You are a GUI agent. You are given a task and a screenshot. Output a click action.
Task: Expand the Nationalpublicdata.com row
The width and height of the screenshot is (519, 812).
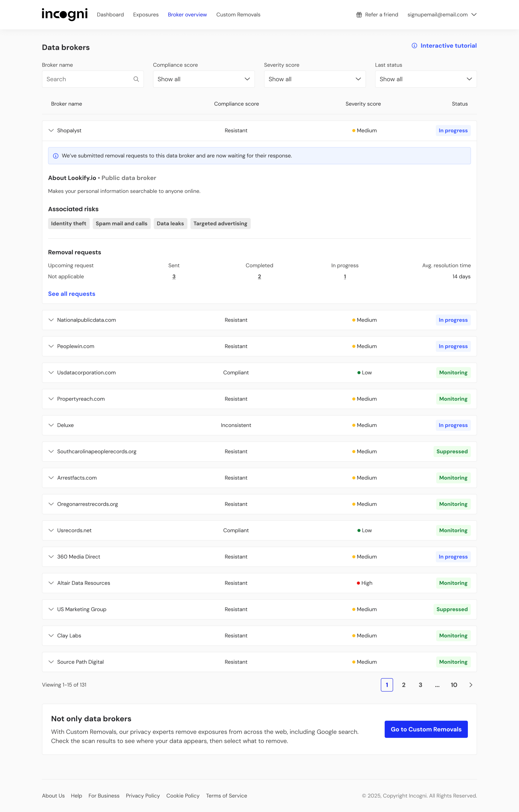[51, 320]
